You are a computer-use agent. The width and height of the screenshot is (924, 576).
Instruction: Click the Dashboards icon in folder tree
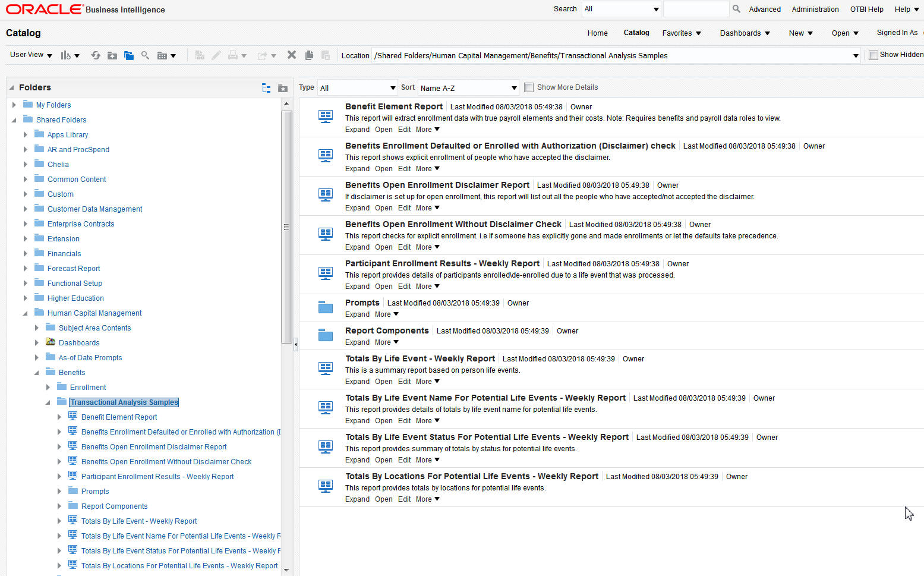(x=51, y=342)
